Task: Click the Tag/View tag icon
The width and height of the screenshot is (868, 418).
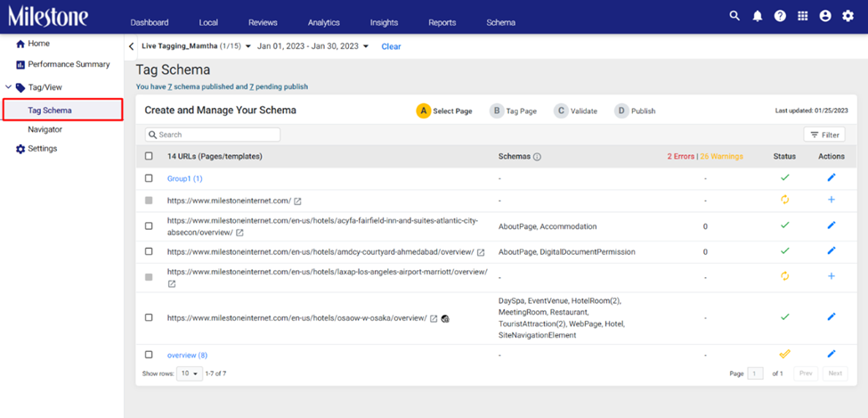Action: 20,87
